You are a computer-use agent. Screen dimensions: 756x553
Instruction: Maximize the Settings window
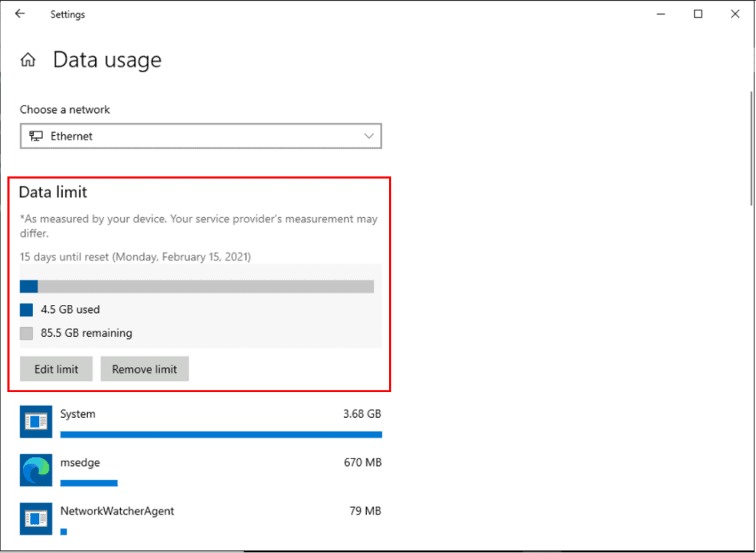[698, 14]
